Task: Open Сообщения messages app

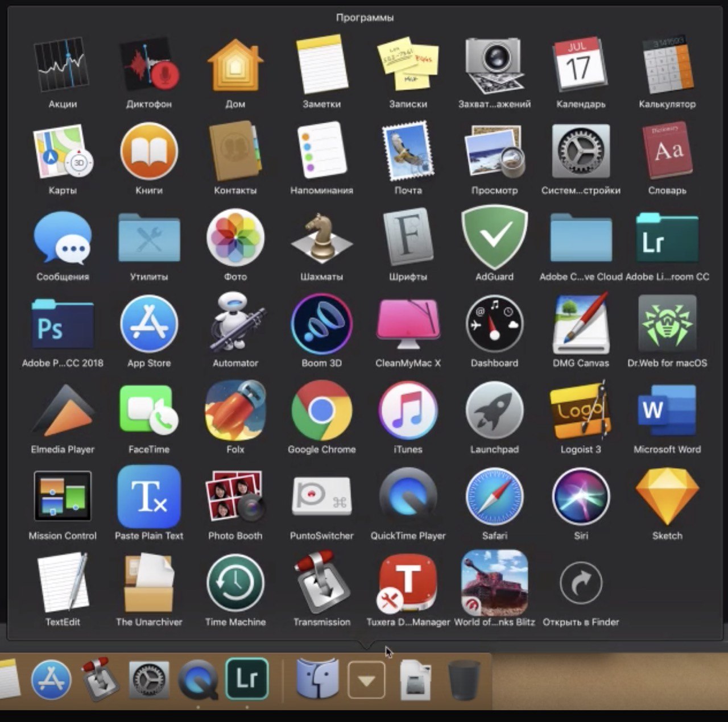Action: tap(63, 238)
